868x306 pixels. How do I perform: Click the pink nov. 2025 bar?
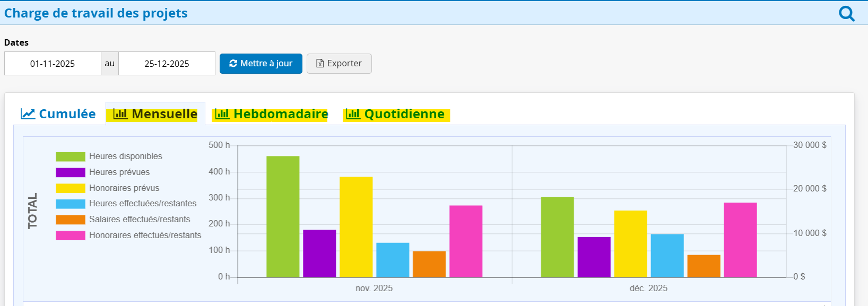pos(466,241)
